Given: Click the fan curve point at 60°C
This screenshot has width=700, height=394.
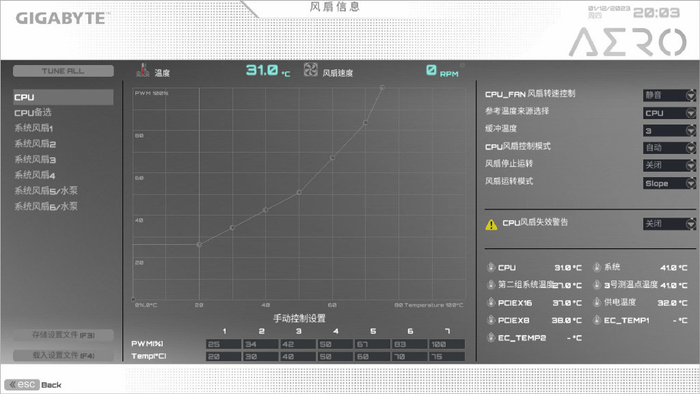Looking at the screenshot, I should (x=332, y=158).
